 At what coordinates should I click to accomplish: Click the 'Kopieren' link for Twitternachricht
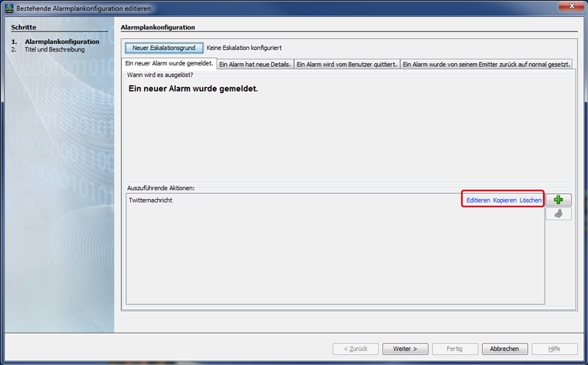(x=505, y=200)
